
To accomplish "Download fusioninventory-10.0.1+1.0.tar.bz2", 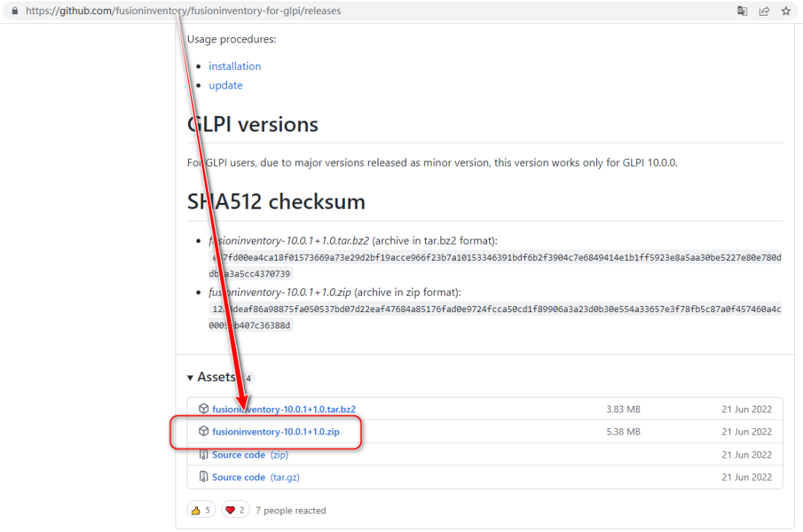I will (x=283, y=409).
